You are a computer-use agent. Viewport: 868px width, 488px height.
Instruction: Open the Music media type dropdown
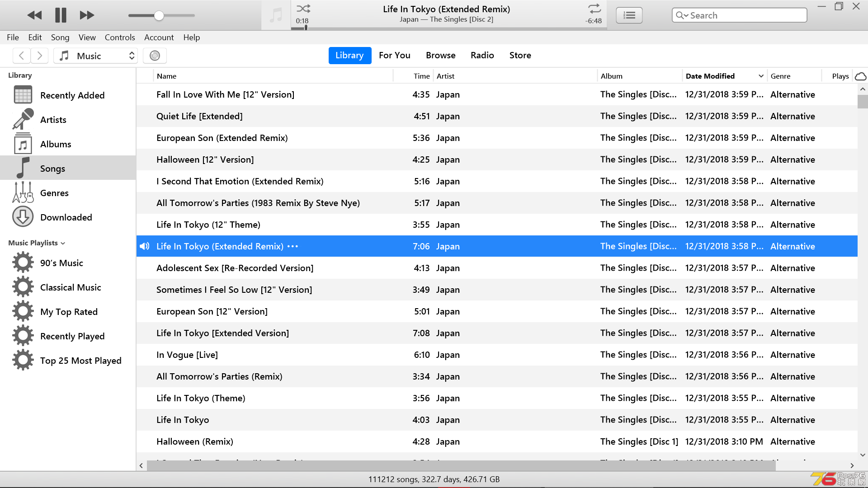pyautogui.click(x=95, y=56)
